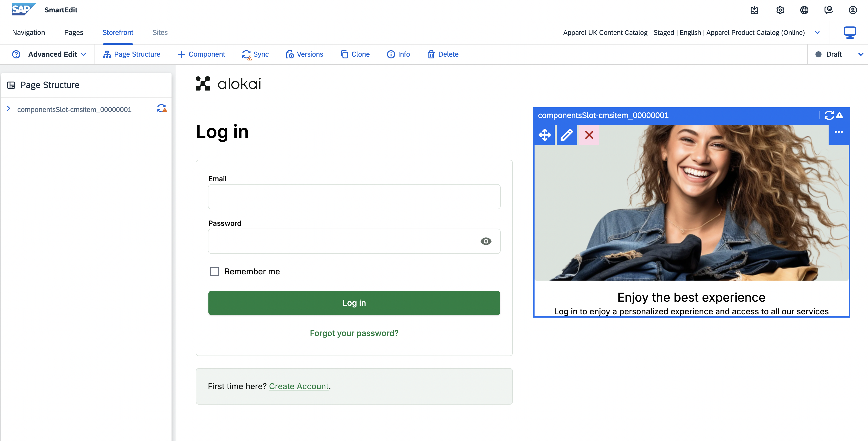
Task: Click the green Log in button
Action: pos(354,303)
